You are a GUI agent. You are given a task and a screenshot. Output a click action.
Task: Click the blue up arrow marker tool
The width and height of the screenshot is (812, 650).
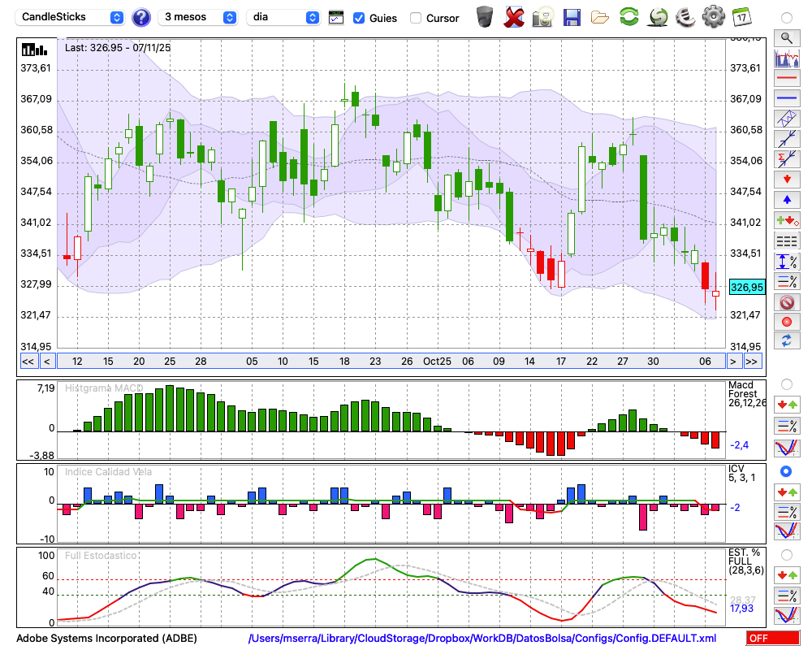787,200
